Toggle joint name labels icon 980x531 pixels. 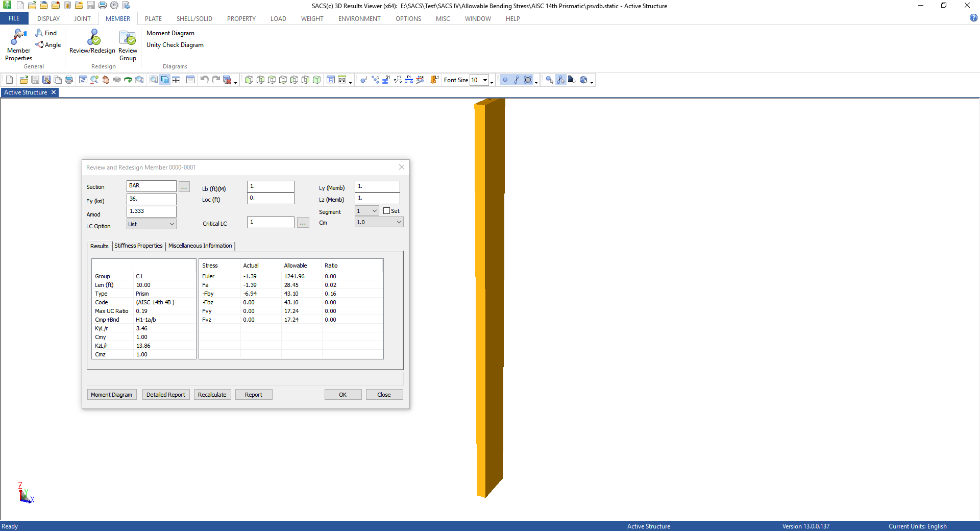363,80
